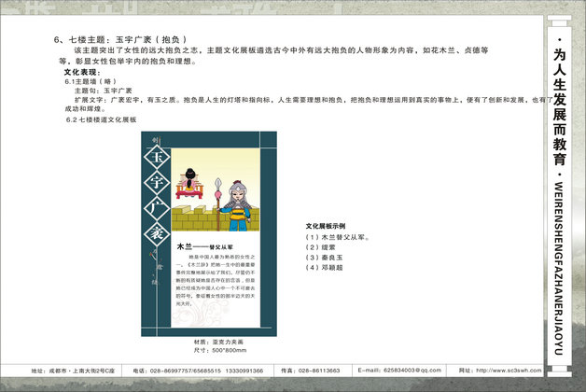Click list item "（4）邓颖超"
This screenshot has height=392, width=586.
[x=324, y=267]
